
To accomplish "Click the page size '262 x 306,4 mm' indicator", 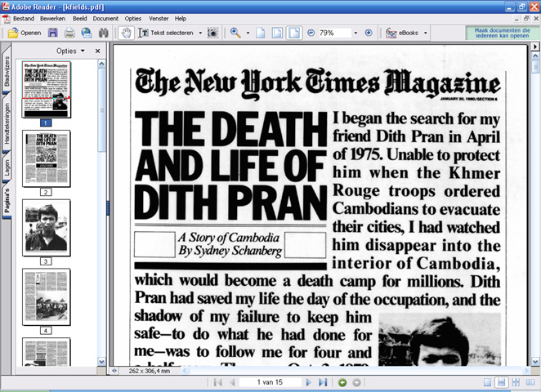I will (x=150, y=371).
